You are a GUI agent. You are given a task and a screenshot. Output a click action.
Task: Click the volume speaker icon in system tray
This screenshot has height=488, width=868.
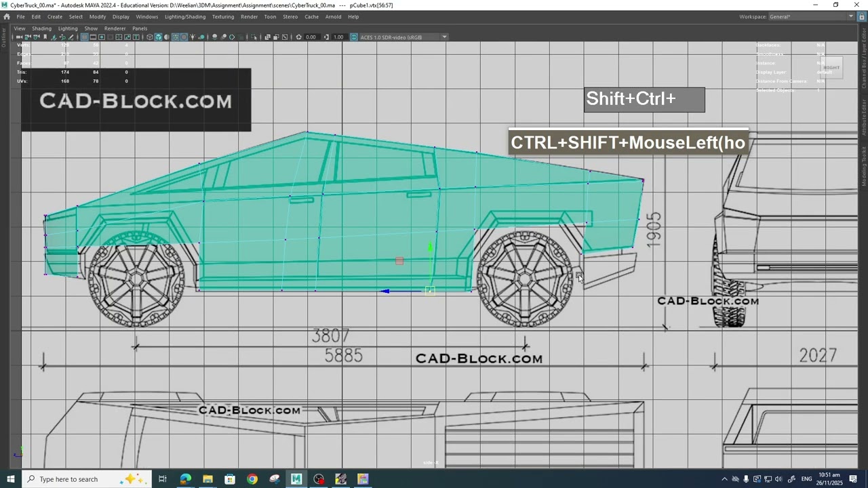coord(778,479)
